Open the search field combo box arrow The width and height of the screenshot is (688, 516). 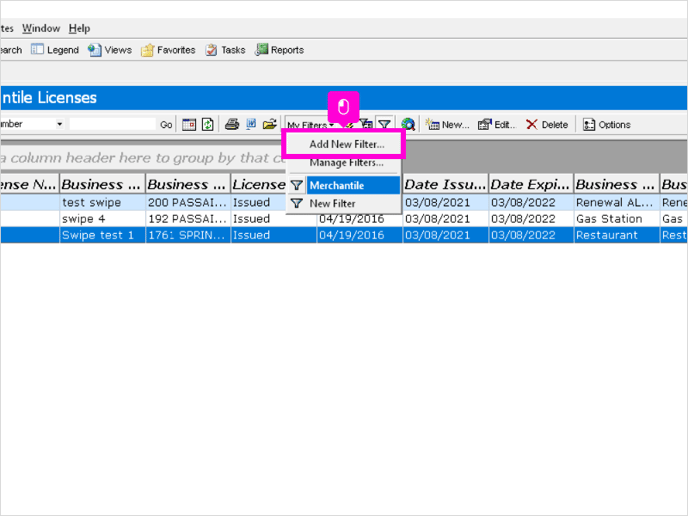click(x=59, y=124)
